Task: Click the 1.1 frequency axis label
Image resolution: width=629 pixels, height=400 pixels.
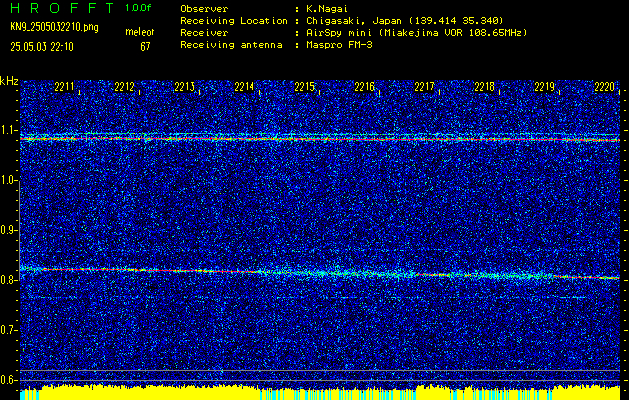Action: coord(8,130)
